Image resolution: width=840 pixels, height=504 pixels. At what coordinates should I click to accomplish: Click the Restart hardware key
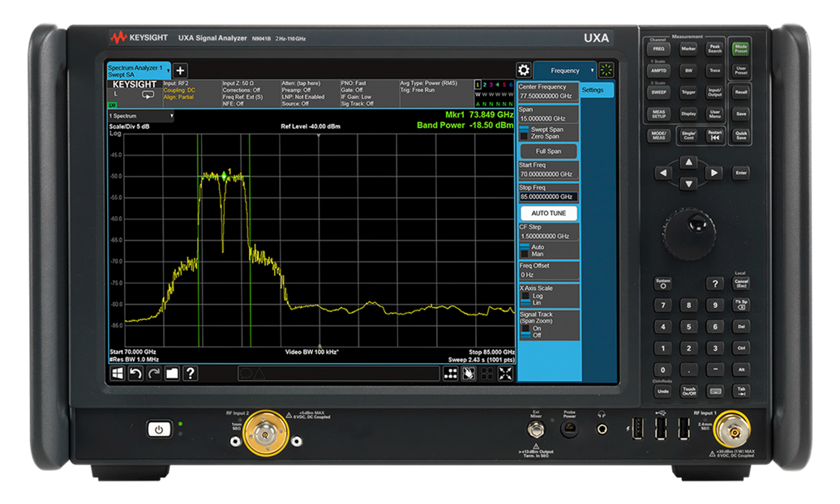714,135
